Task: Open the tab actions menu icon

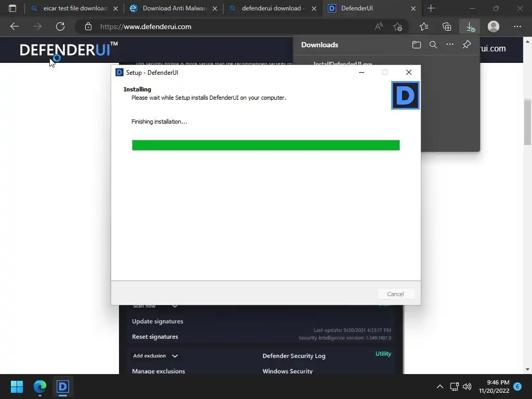Action: (x=12, y=8)
